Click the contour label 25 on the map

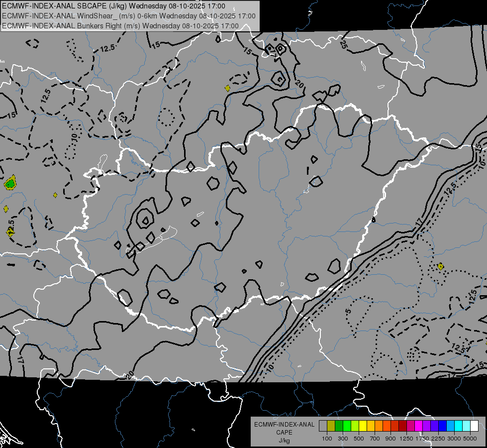(344, 45)
